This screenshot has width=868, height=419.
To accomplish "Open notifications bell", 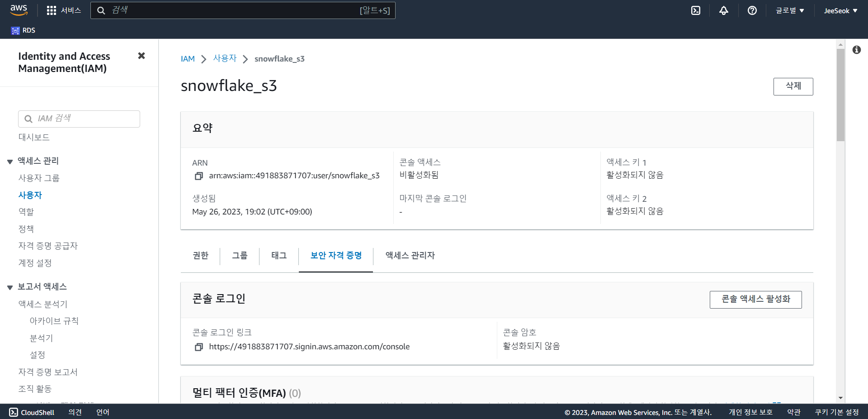I will point(724,10).
